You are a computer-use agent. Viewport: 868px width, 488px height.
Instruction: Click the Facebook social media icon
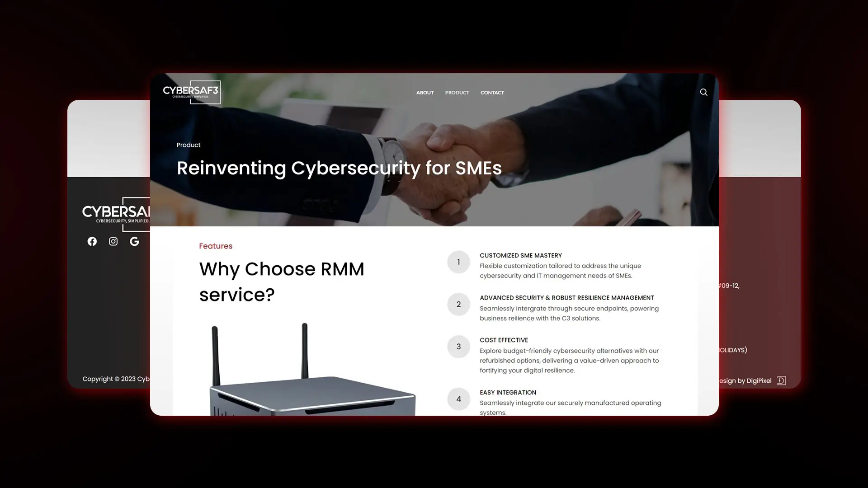coord(92,241)
